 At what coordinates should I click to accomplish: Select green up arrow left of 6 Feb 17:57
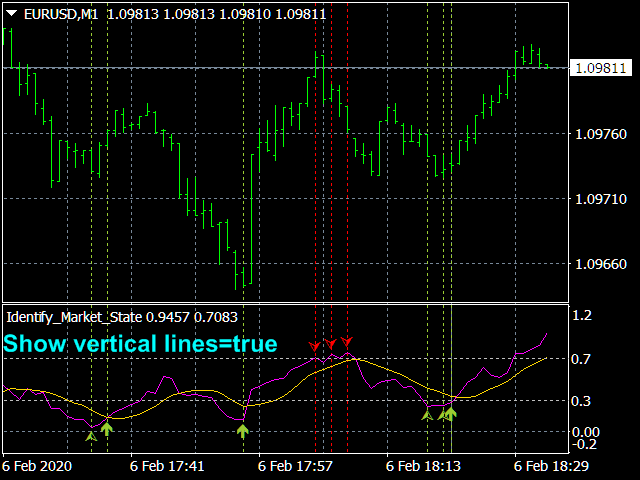(243, 431)
